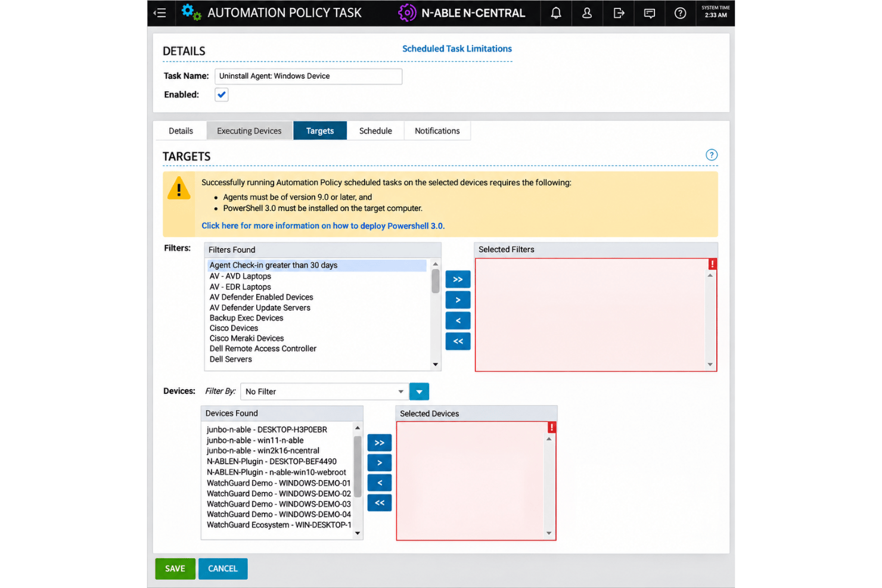Click the sign out icon

(x=619, y=13)
